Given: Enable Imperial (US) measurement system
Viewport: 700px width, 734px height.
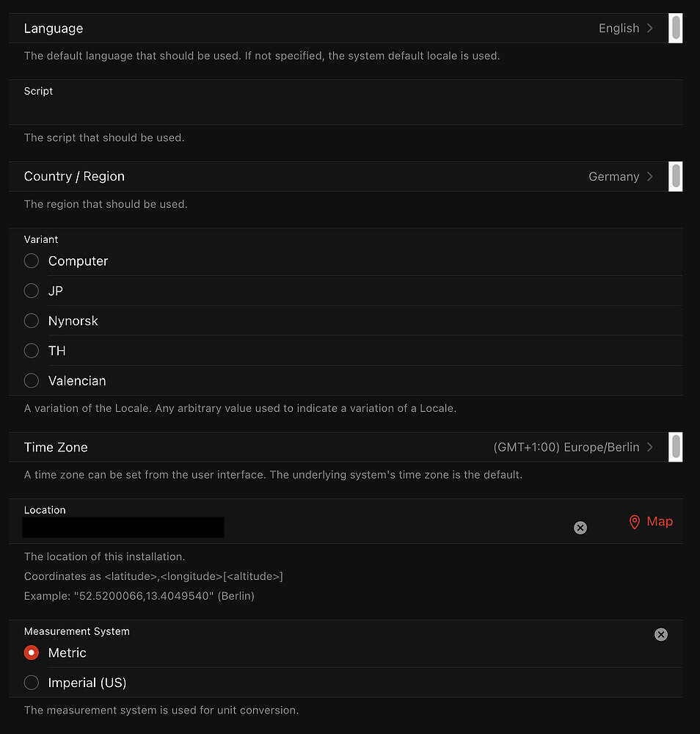Looking at the screenshot, I should [31, 682].
